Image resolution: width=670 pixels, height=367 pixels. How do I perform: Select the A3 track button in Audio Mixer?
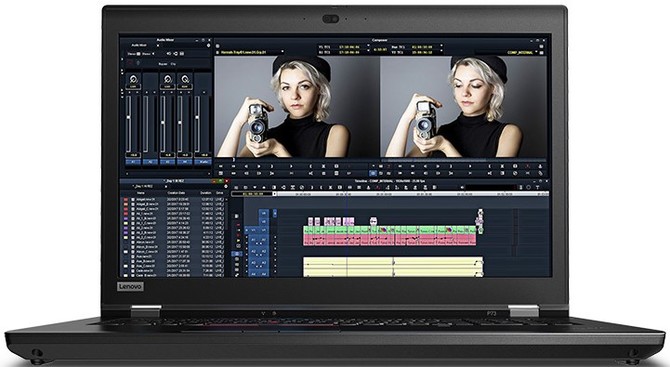click(167, 162)
